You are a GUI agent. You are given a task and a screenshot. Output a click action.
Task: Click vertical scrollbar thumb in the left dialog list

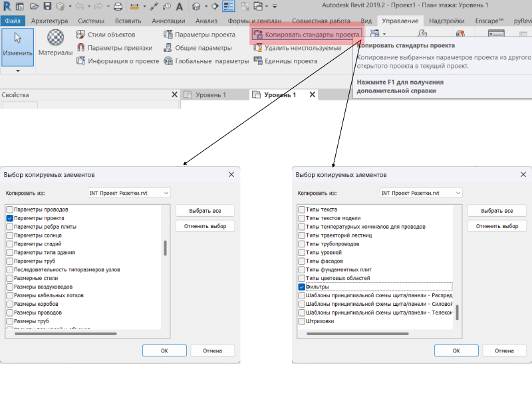[x=165, y=248]
